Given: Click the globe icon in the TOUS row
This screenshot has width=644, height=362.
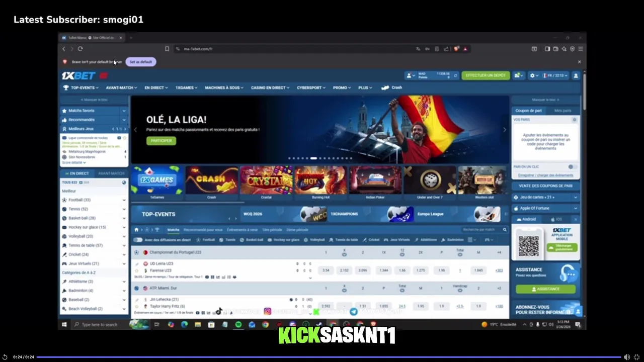Looking at the screenshot, I should tap(124, 183).
